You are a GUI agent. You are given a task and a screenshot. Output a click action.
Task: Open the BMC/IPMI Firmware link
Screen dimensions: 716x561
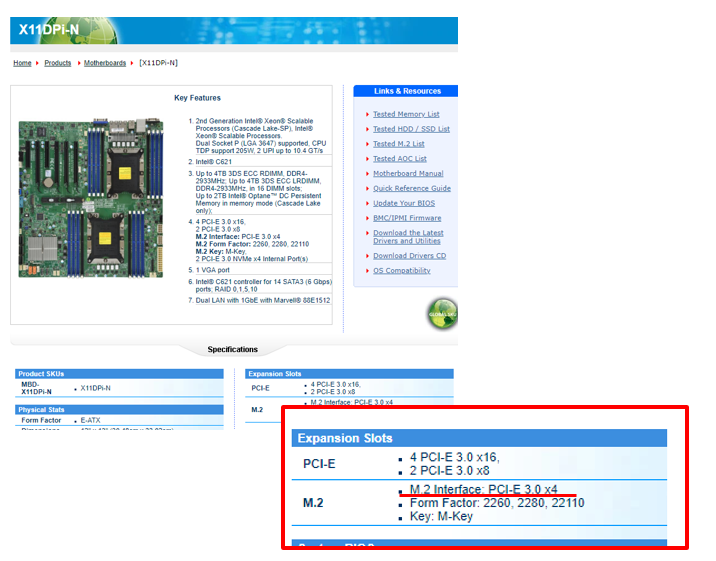[x=407, y=217]
